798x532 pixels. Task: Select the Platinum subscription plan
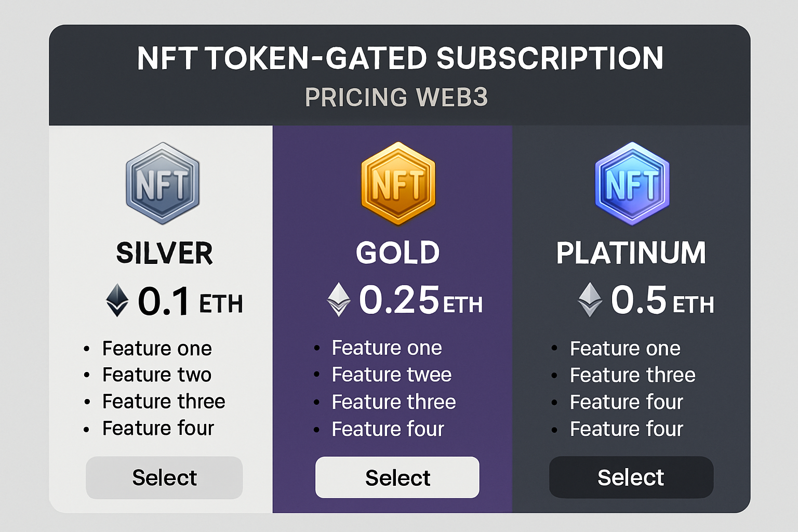pos(631,477)
